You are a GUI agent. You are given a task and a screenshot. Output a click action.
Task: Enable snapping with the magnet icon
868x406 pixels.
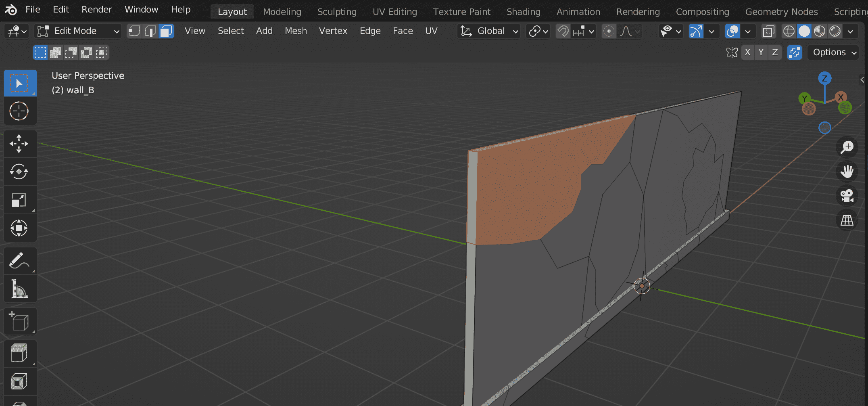pos(563,31)
